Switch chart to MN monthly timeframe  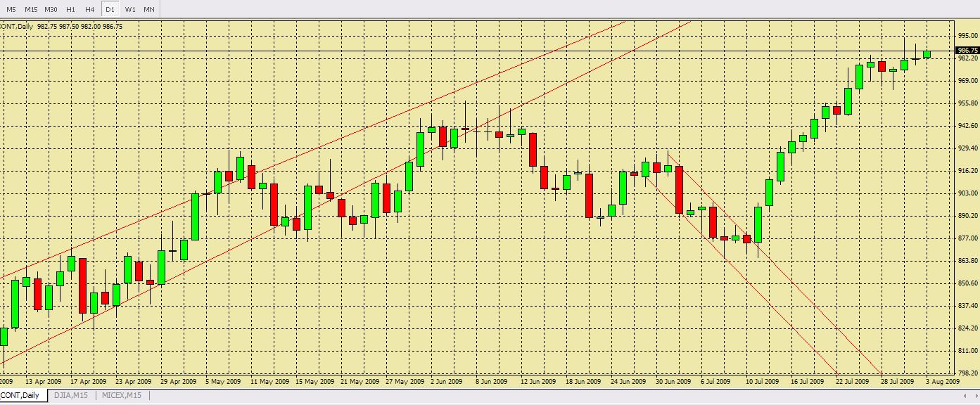(149, 9)
